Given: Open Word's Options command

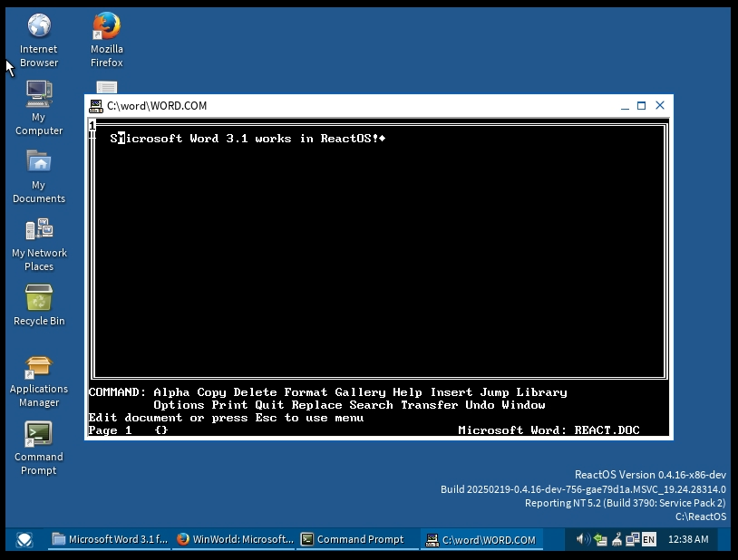Looking at the screenshot, I should tap(179, 405).
